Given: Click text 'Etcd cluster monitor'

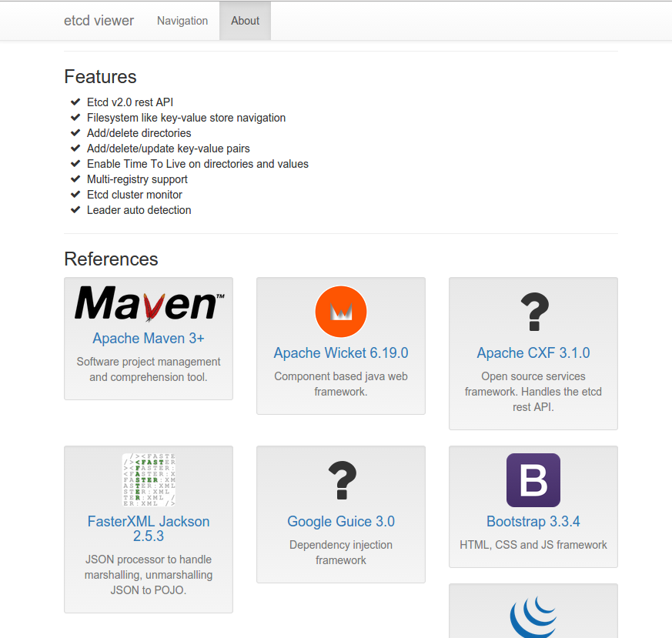Looking at the screenshot, I should click(135, 195).
